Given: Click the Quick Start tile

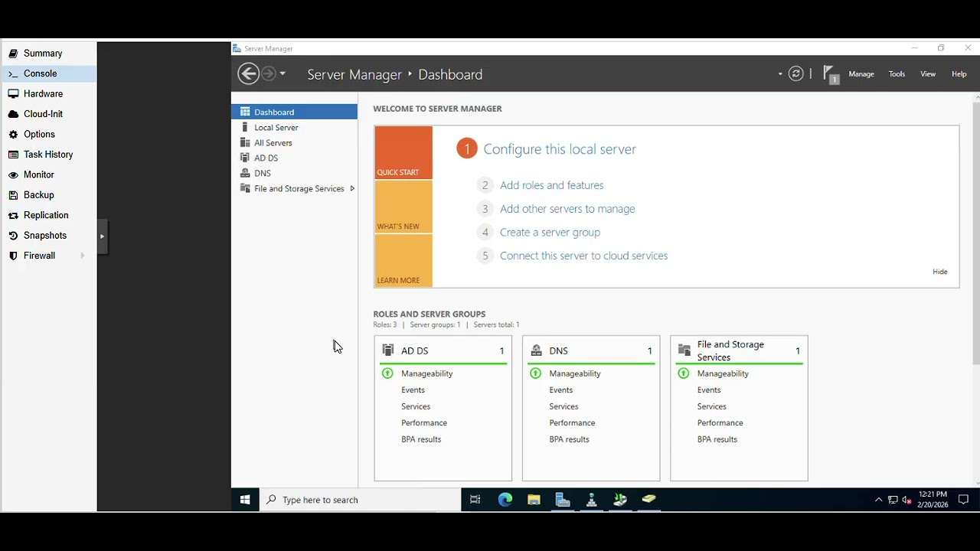Looking at the screenshot, I should pos(403,153).
